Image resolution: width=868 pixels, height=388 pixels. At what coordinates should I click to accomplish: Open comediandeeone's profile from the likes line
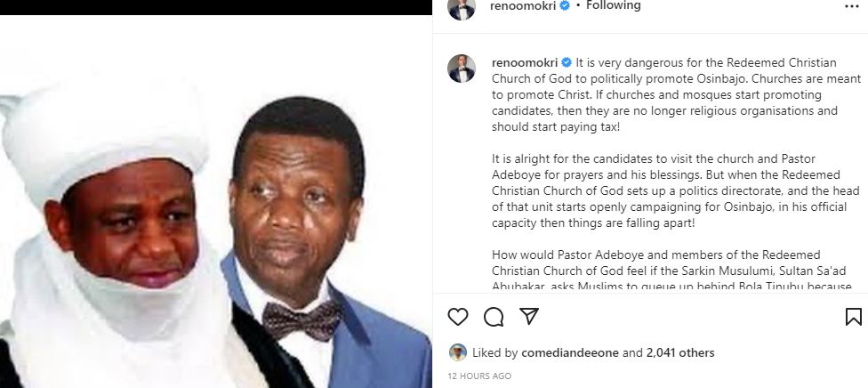(x=568, y=352)
